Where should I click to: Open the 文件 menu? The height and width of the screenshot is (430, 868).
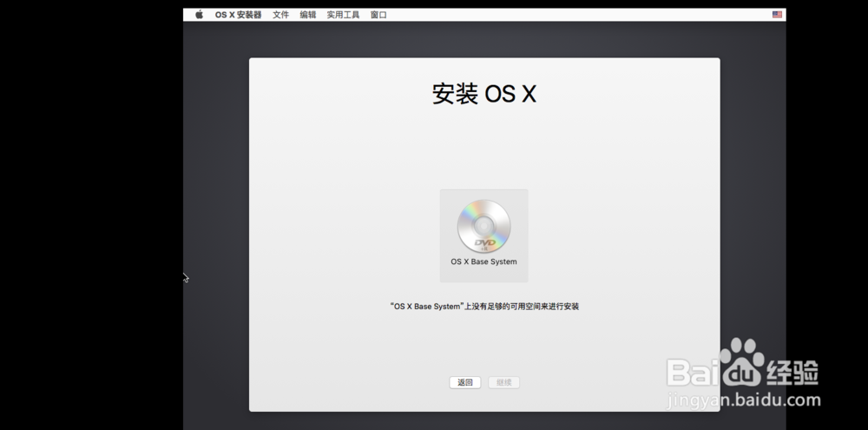tap(280, 15)
